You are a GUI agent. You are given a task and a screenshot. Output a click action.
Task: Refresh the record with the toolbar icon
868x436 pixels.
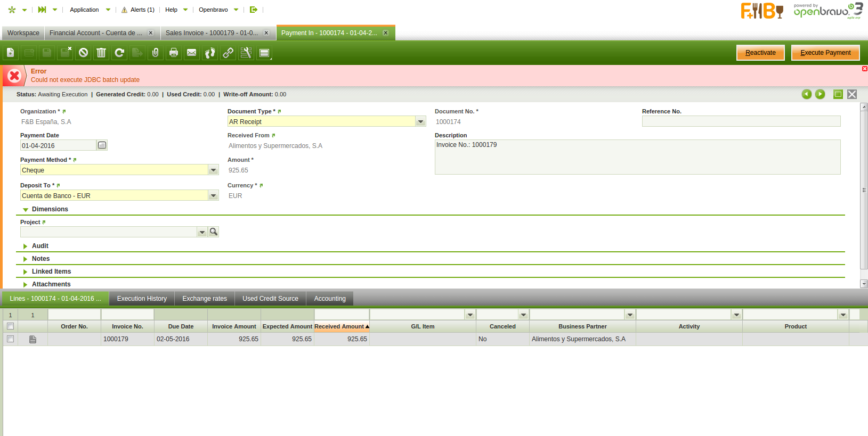pyautogui.click(x=119, y=53)
